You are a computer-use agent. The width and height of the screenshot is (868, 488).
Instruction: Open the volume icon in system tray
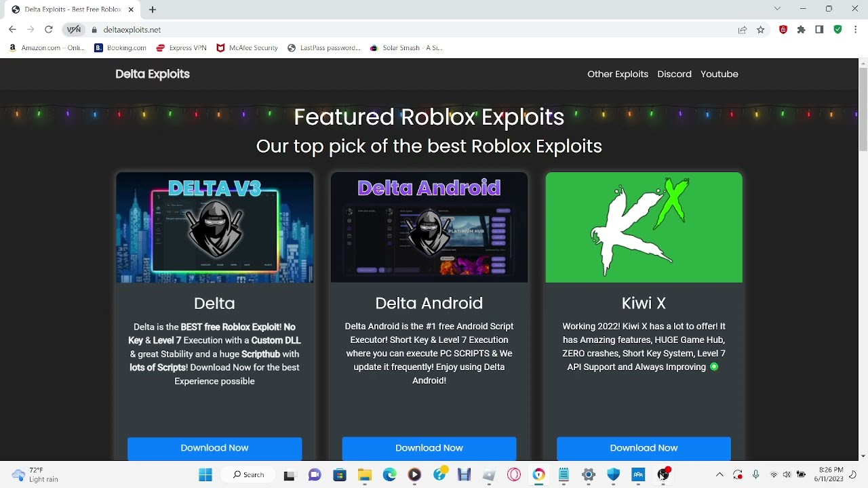coord(787,474)
